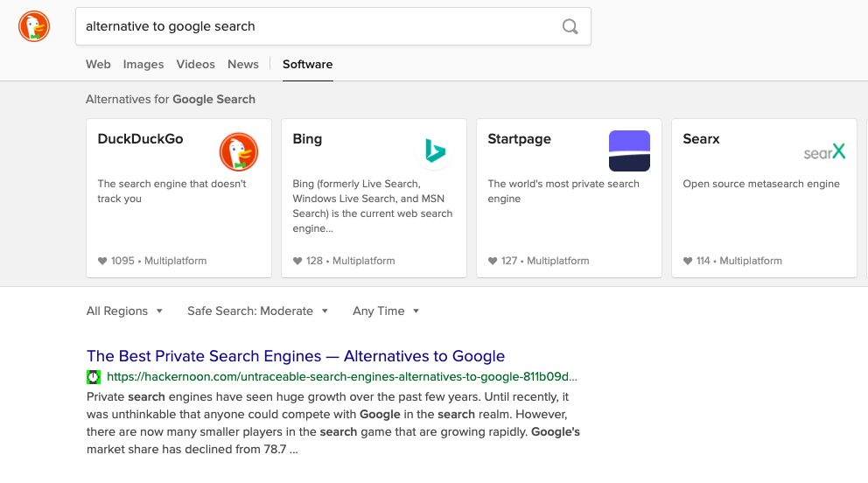Click the DuckDuckGo logo in the header
This screenshot has height=483, width=868.
click(34, 26)
